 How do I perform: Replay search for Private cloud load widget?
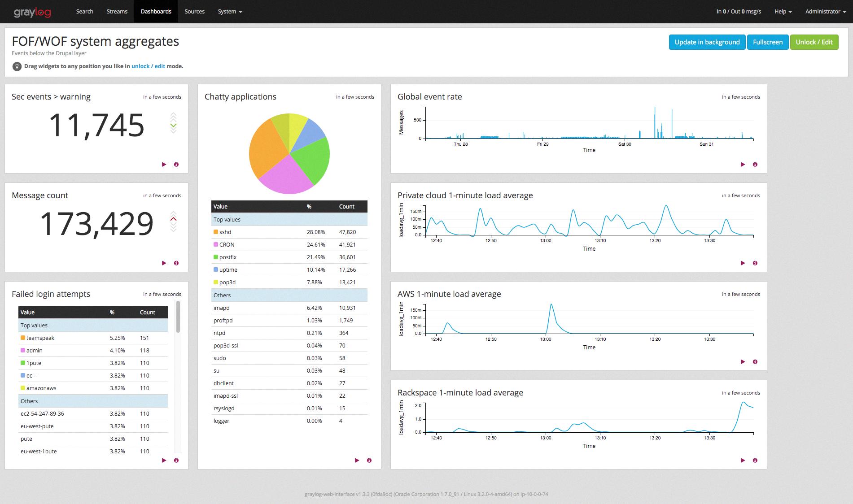tap(743, 263)
